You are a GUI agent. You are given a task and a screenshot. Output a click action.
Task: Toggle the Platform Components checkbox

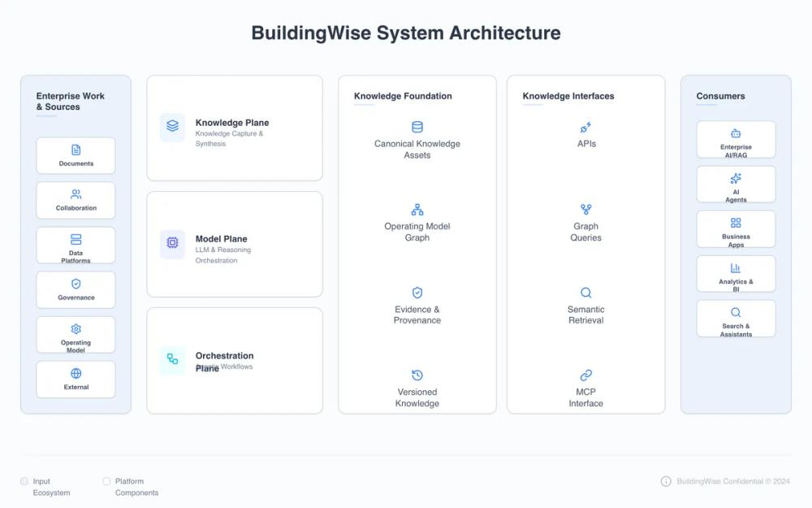[106, 481]
